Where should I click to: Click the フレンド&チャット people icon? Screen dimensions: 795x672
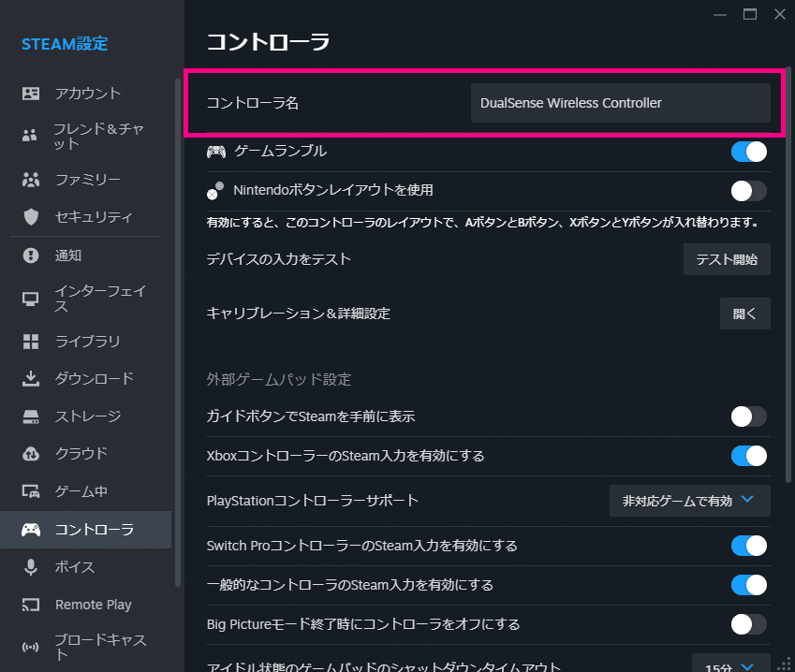pyautogui.click(x=30, y=136)
